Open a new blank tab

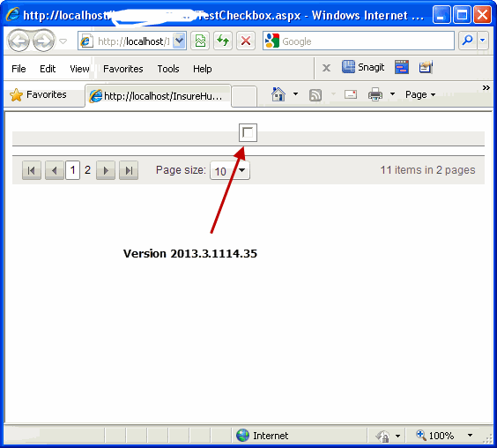pos(244,96)
